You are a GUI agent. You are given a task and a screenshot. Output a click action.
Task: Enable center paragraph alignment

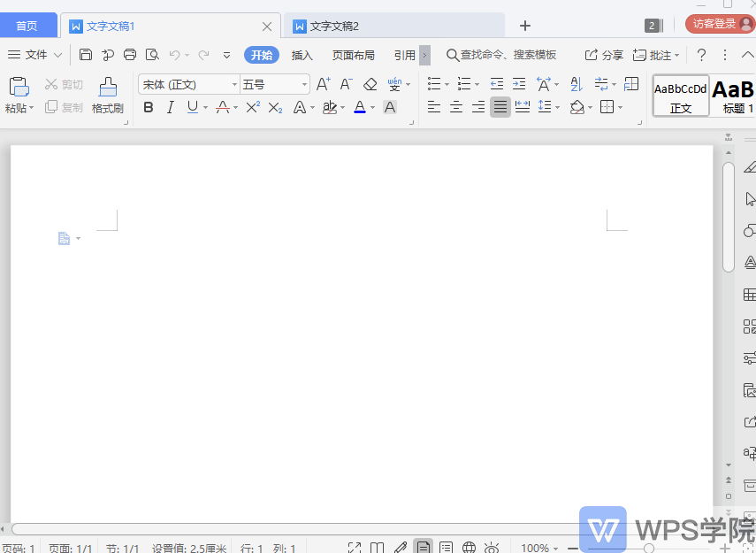click(x=455, y=107)
